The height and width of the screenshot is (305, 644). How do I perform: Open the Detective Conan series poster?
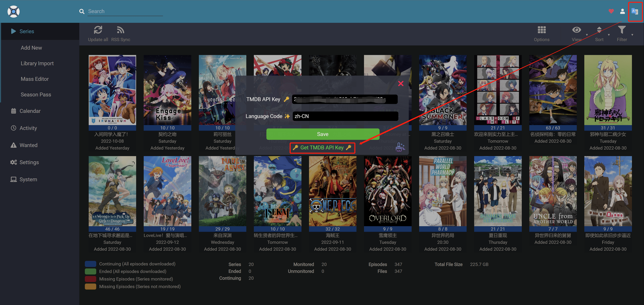[x=553, y=90]
